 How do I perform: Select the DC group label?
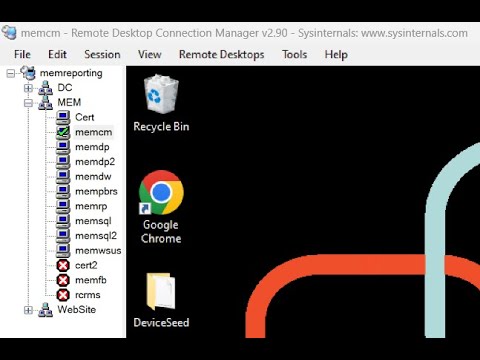click(65, 88)
